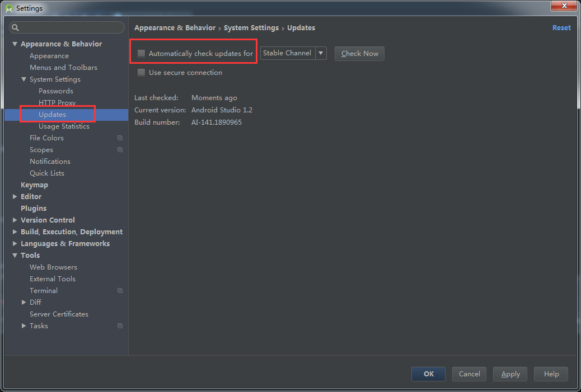Click the copy icon beside Scopes
The width and height of the screenshot is (581, 392).
pyautogui.click(x=120, y=149)
